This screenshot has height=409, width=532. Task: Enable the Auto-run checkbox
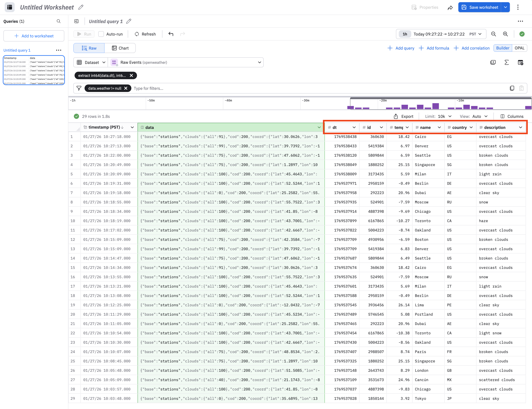click(101, 34)
